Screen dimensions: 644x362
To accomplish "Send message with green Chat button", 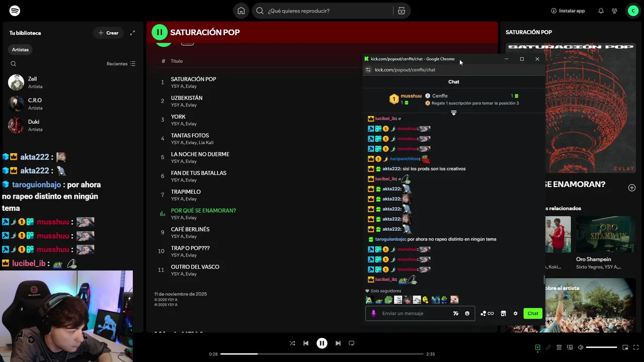I will point(533,313).
